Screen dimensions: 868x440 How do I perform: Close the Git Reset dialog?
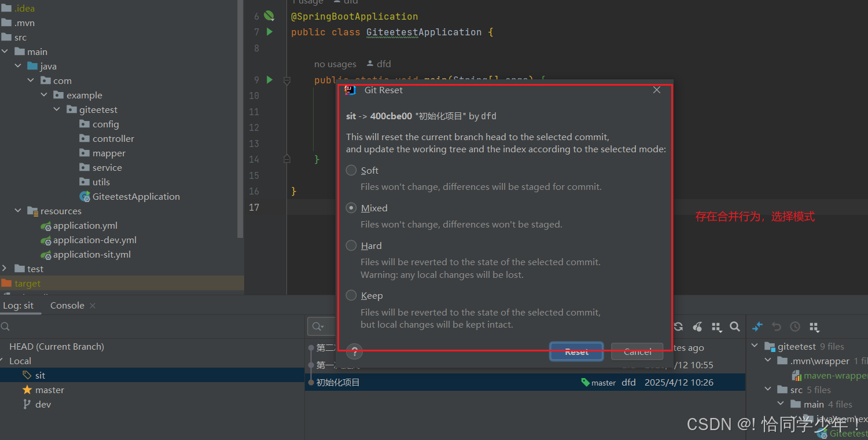point(656,90)
